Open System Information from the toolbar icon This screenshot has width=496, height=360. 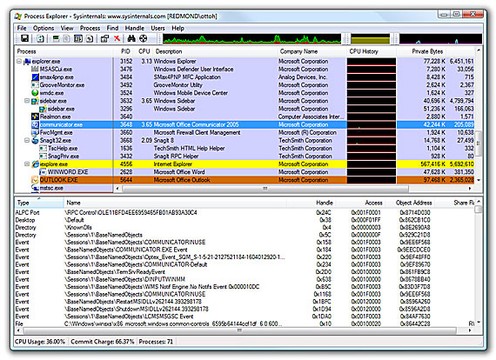tap(56, 39)
